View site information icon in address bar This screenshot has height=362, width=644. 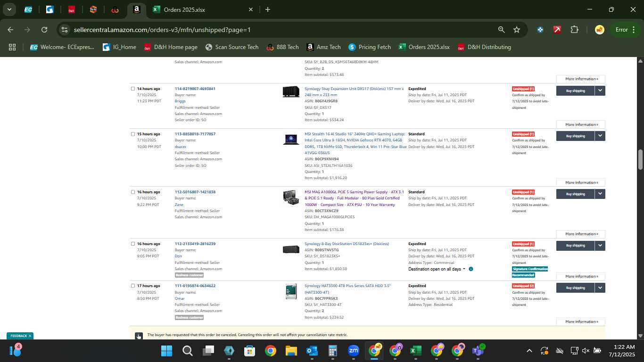pyautogui.click(x=65, y=30)
